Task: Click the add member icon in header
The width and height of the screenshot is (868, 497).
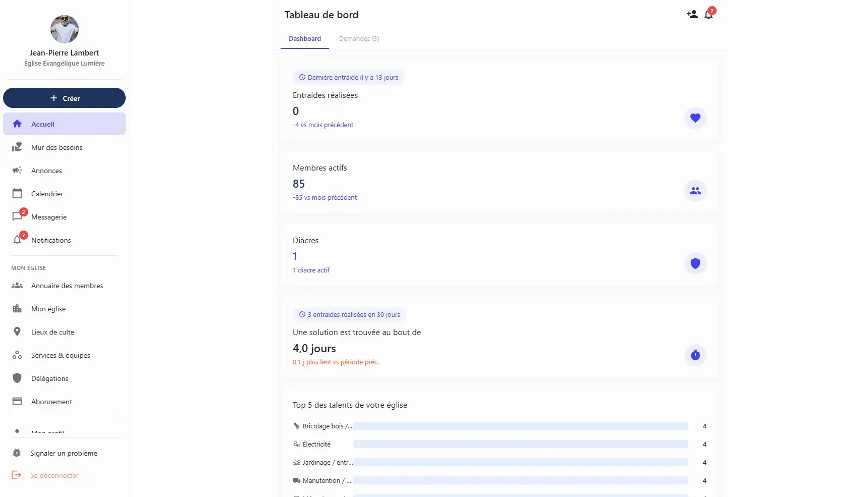Action: [x=692, y=15]
